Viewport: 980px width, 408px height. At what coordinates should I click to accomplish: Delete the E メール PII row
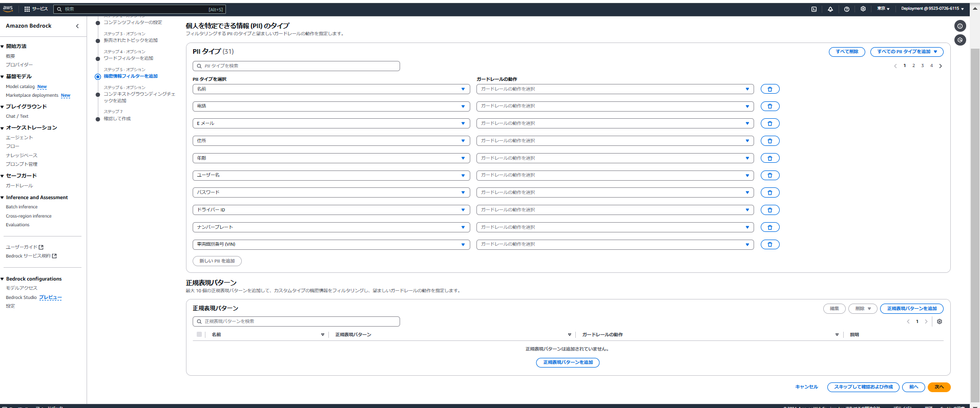770,123
